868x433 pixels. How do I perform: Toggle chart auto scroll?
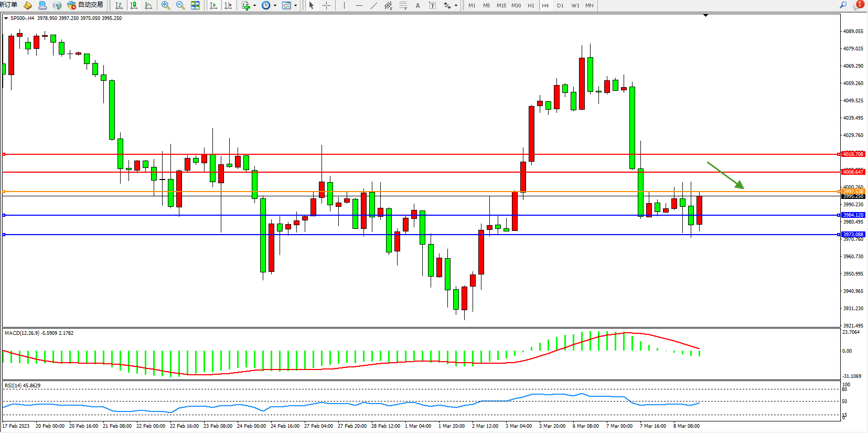coord(213,5)
